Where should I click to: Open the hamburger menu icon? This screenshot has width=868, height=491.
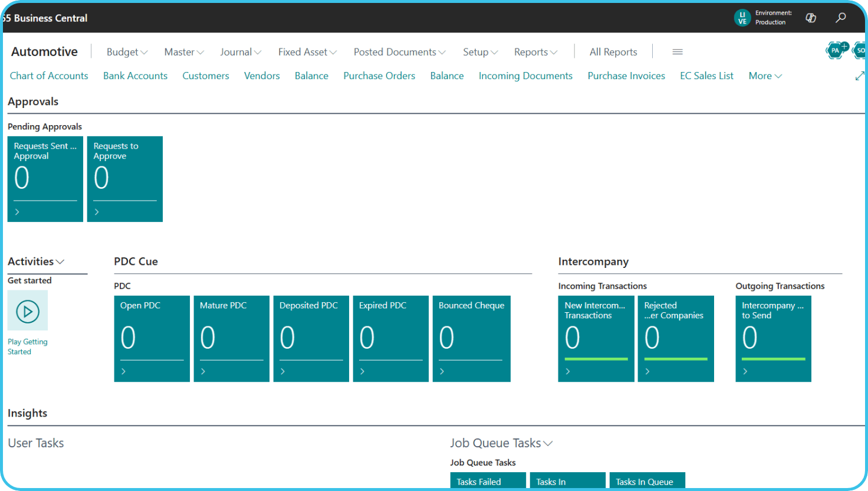pyautogui.click(x=678, y=52)
